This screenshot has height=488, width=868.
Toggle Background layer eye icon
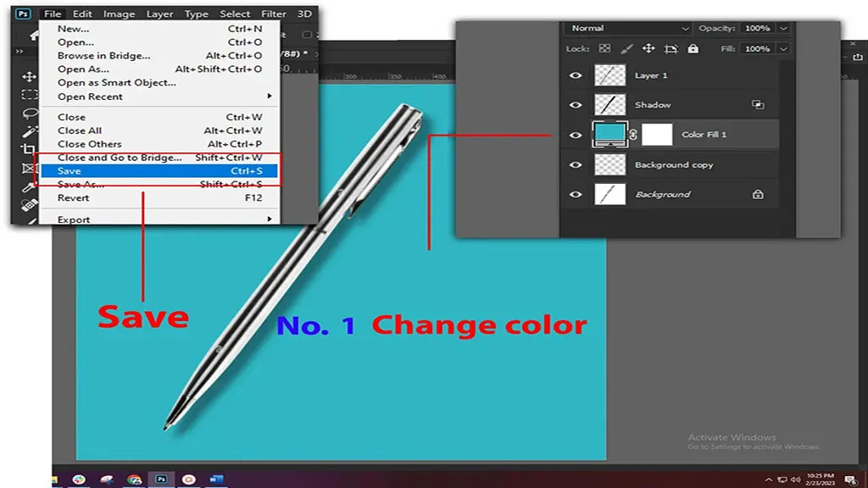(x=576, y=194)
